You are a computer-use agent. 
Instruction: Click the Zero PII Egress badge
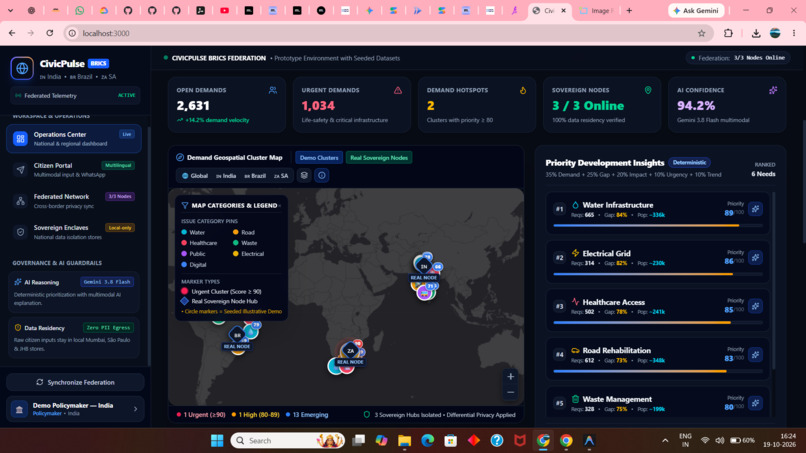(108, 328)
